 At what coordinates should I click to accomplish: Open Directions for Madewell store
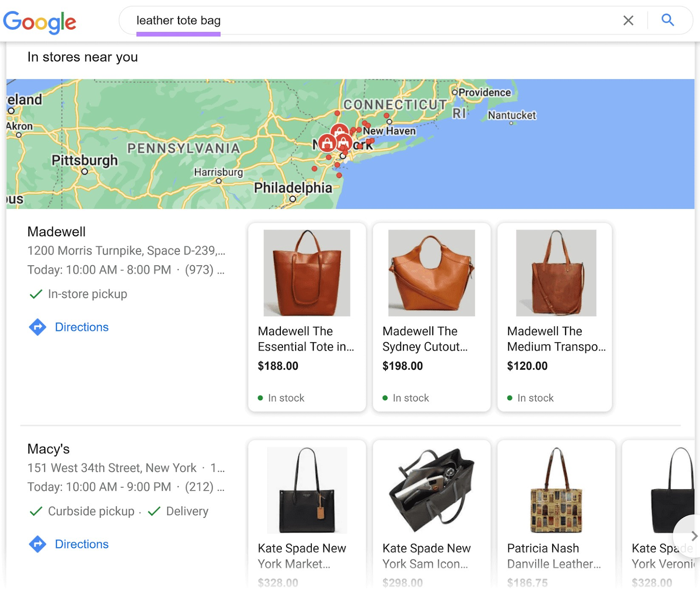[x=82, y=327]
